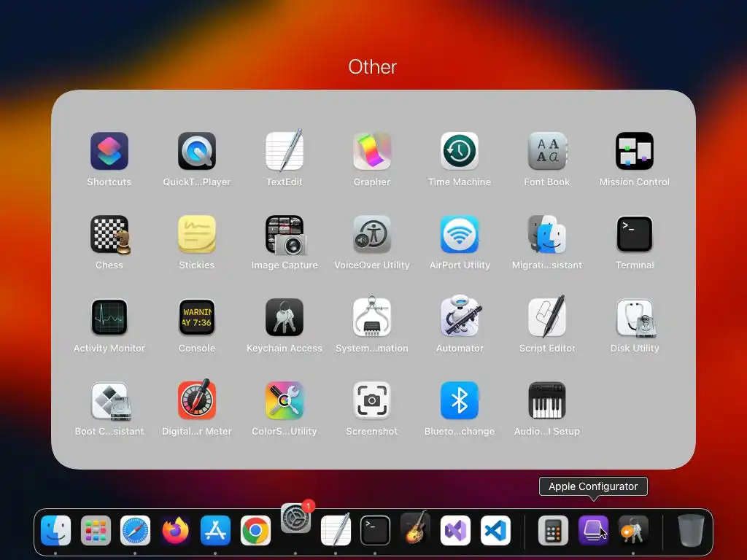Launch Visual Studio Code from the Dock
Viewport: 747px width, 560px height.
click(495, 530)
